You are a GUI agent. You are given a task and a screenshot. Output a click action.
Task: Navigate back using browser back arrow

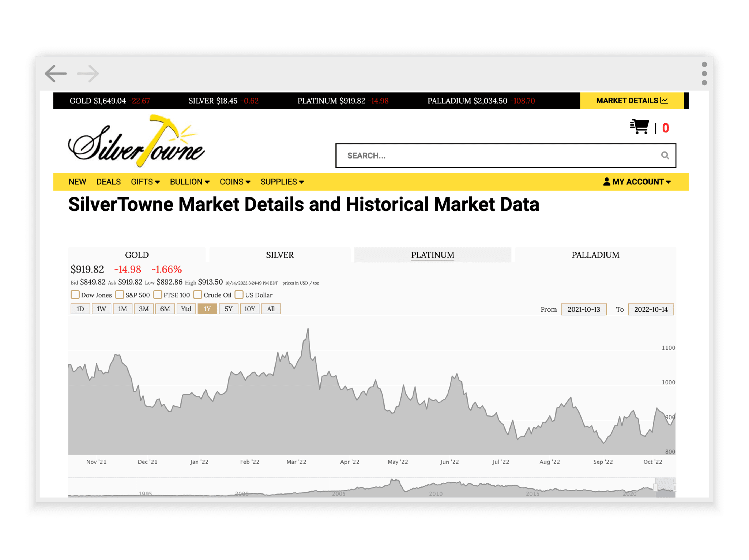(56, 74)
